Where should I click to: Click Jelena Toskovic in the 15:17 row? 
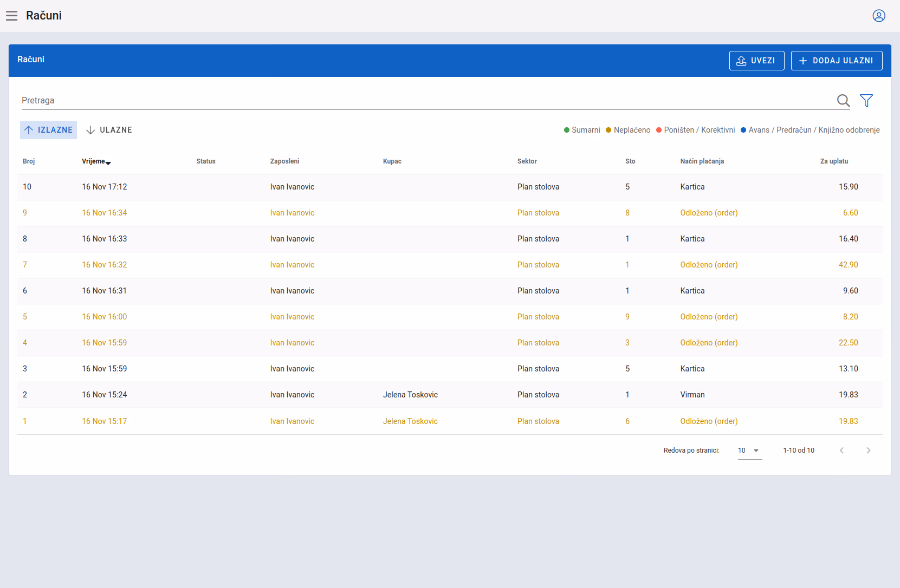pyautogui.click(x=410, y=421)
